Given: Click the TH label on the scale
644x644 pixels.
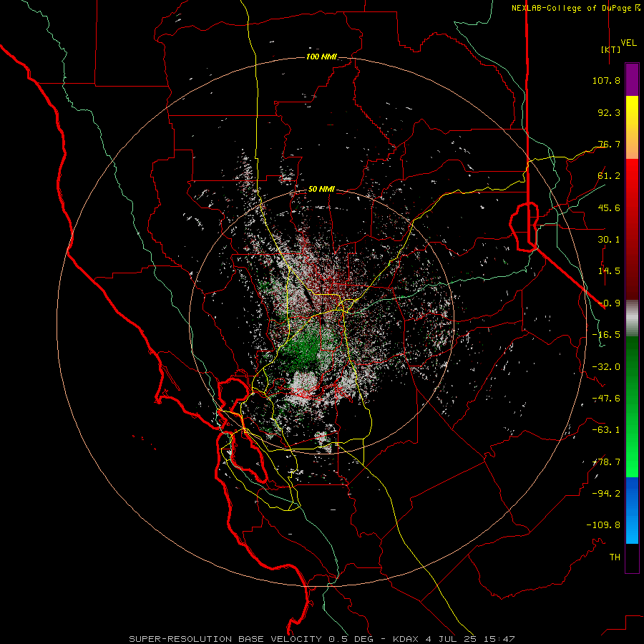Looking at the screenshot, I should click(615, 557).
